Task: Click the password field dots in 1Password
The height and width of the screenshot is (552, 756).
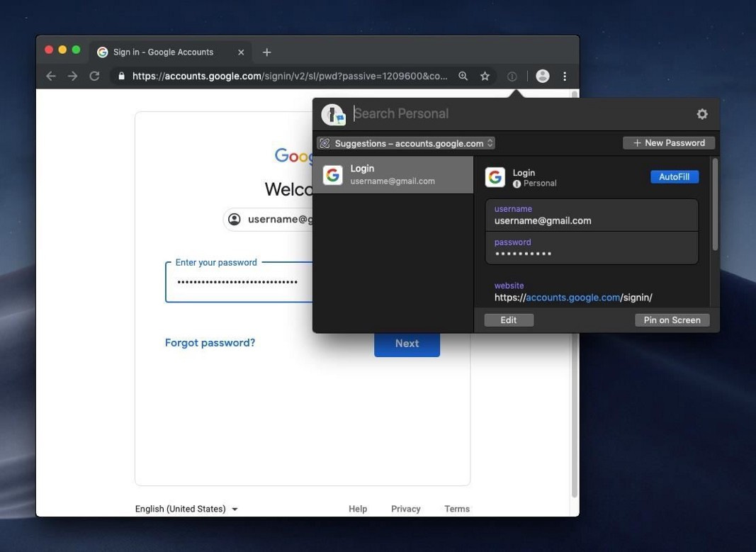Action: point(592,248)
